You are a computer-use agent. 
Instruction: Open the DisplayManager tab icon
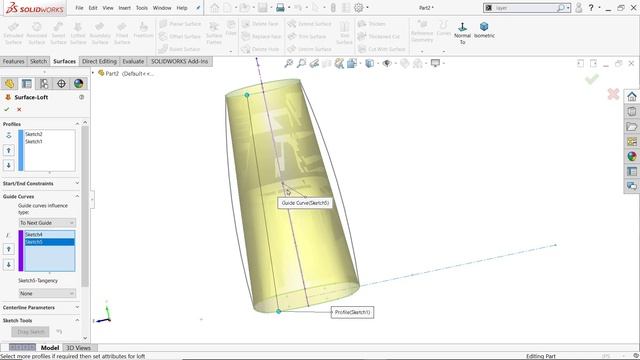click(78, 83)
